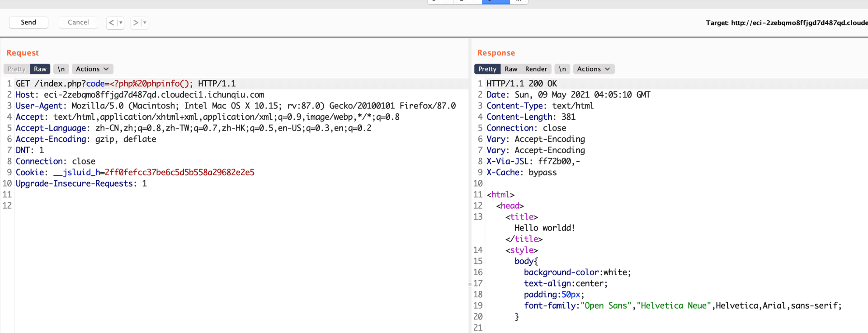This screenshot has width=868, height=333.
Task: Click the background-color:white CSS line
Action: pyautogui.click(x=577, y=272)
